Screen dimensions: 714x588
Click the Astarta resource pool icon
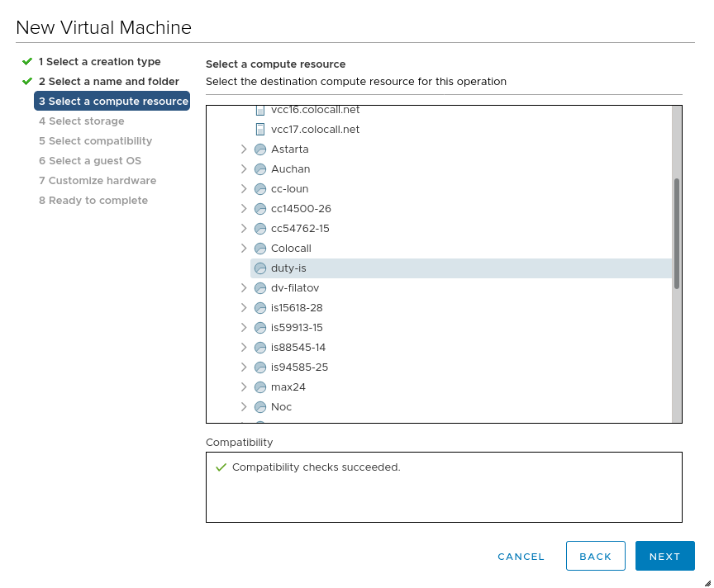[260, 149]
